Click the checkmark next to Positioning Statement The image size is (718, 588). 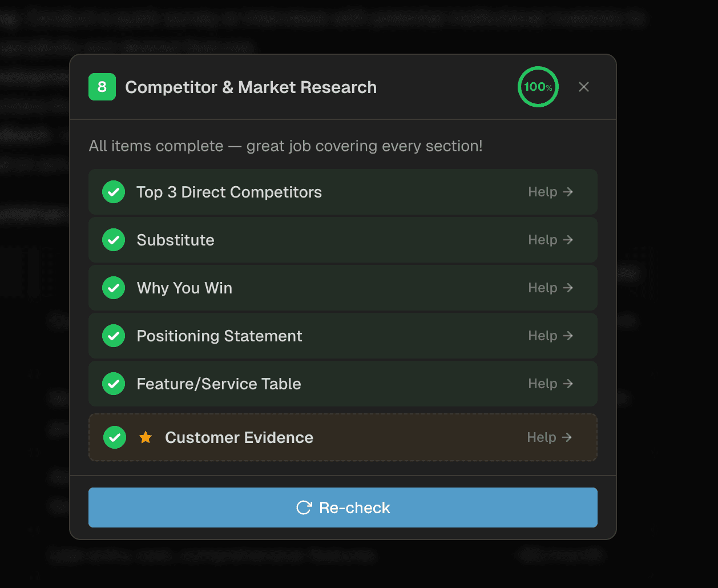(114, 336)
